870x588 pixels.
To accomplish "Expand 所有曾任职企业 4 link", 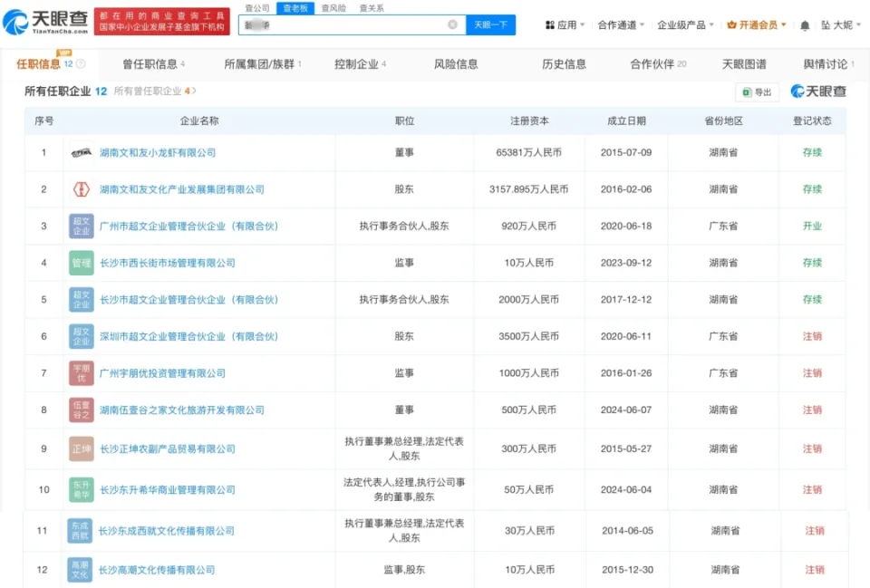I will coord(155,91).
